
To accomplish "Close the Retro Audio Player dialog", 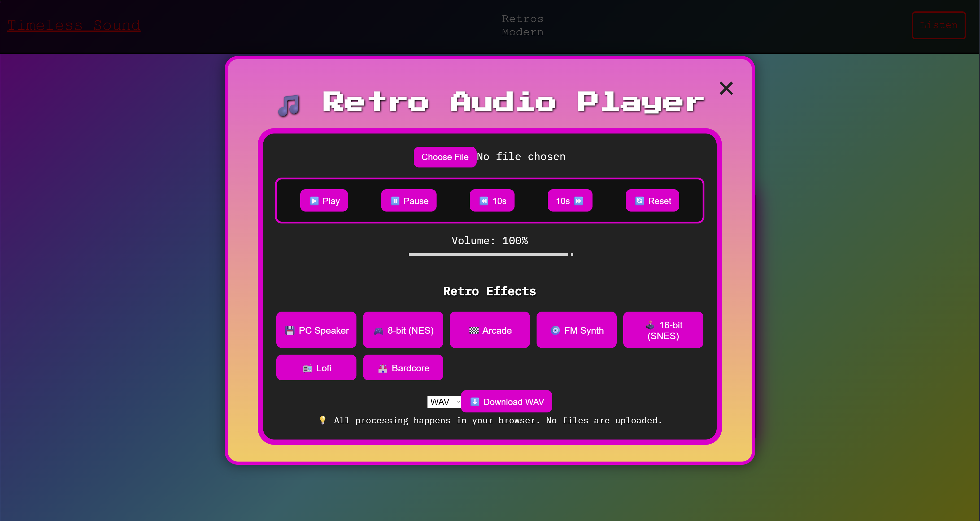I will click(x=726, y=89).
